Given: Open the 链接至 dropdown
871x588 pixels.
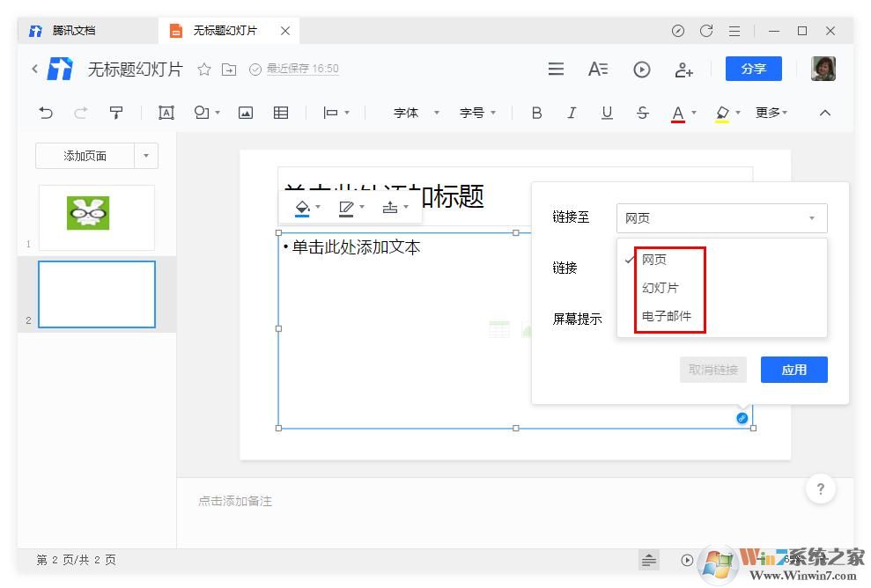Looking at the screenshot, I should (x=720, y=217).
